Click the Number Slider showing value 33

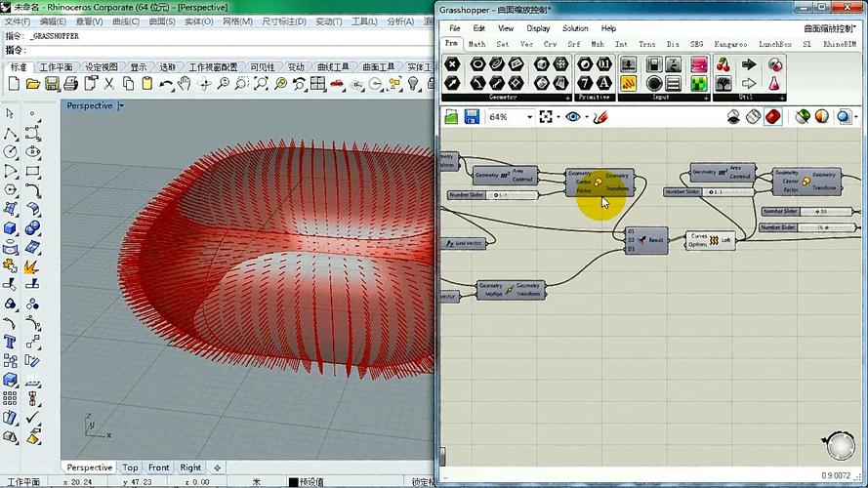point(807,212)
